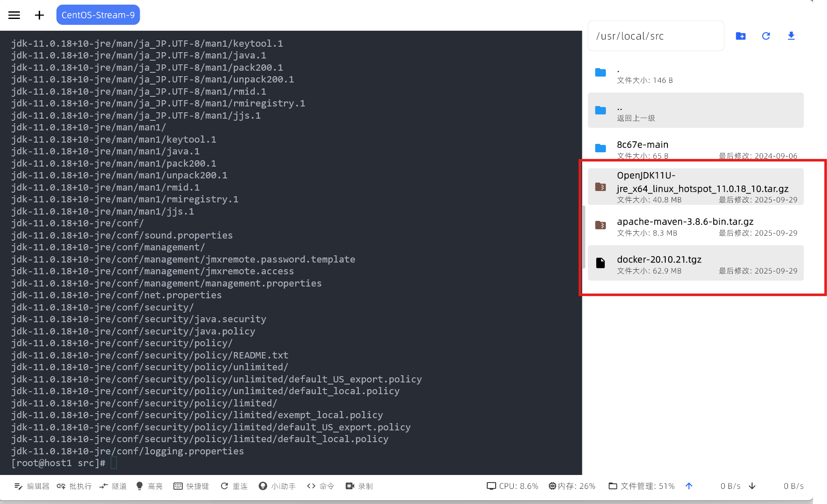This screenshot has width=827, height=504.
Task: Refresh the file list
Action: (766, 36)
